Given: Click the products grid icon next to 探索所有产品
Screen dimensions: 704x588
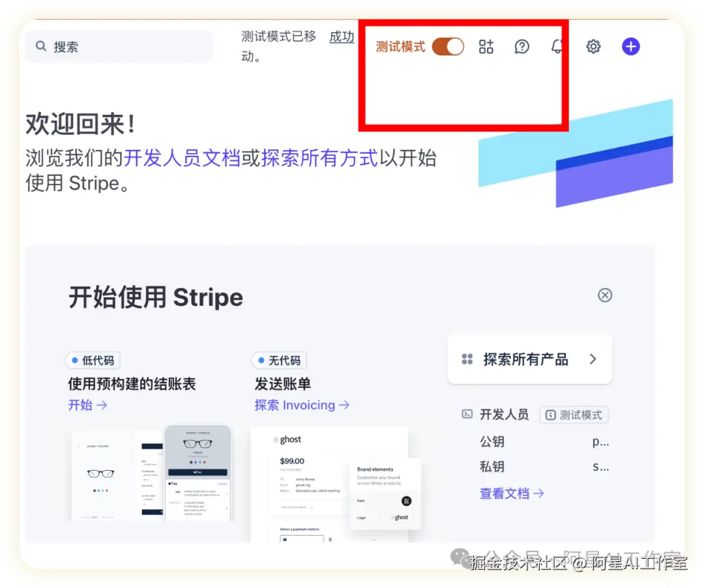Looking at the screenshot, I should click(x=467, y=359).
